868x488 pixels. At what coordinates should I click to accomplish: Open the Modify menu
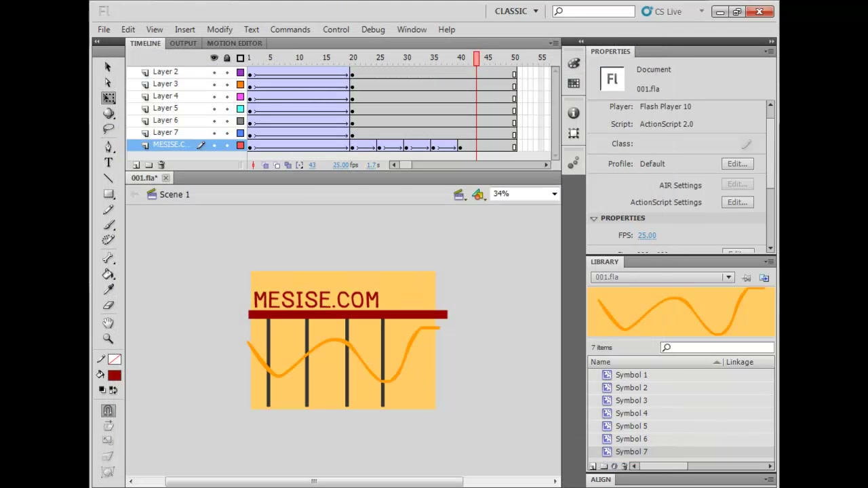pos(220,30)
